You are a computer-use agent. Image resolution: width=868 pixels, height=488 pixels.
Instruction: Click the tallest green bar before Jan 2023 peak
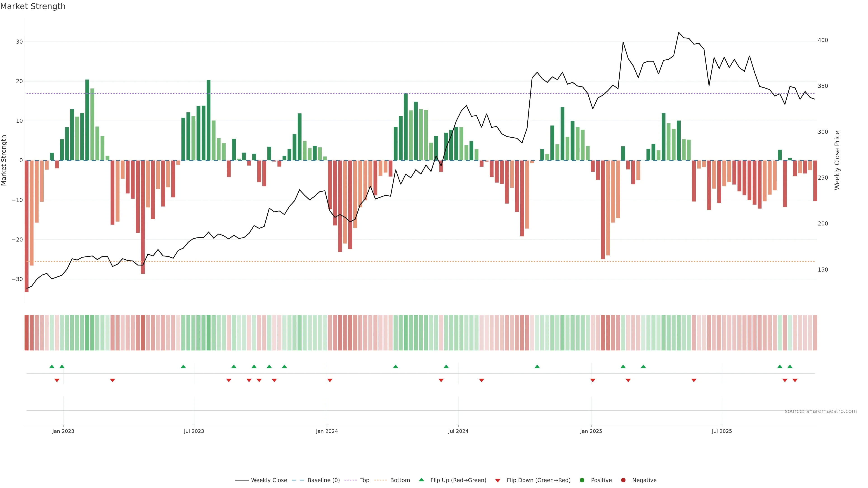point(87,120)
